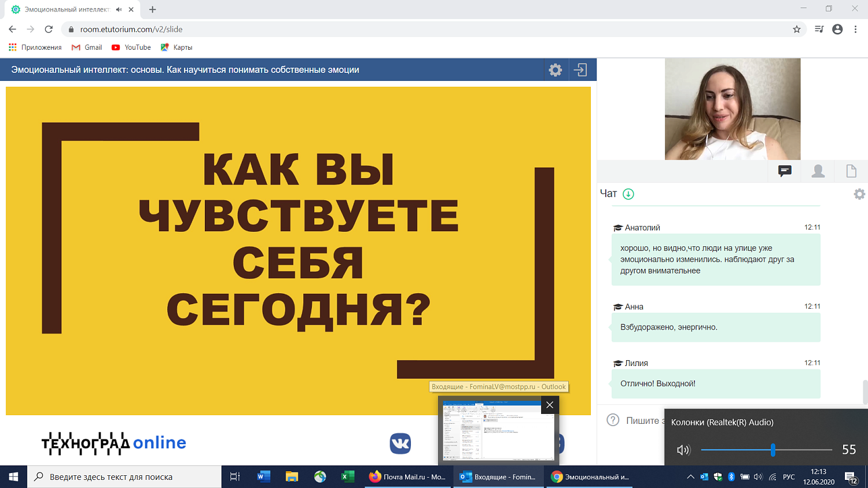Image resolution: width=868 pixels, height=488 pixels.
Task: Open the Wi-Fi network tray icon
Action: pyautogui.click(x=773, y=477)
